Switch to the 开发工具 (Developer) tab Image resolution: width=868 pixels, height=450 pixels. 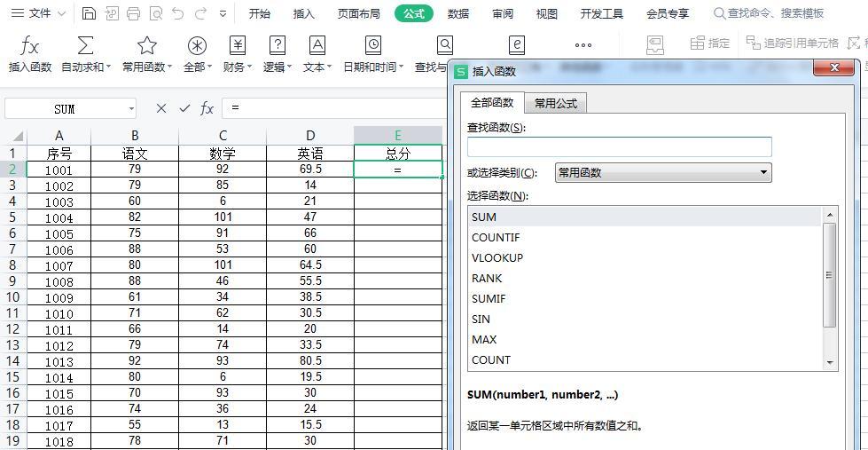[602, 14]
